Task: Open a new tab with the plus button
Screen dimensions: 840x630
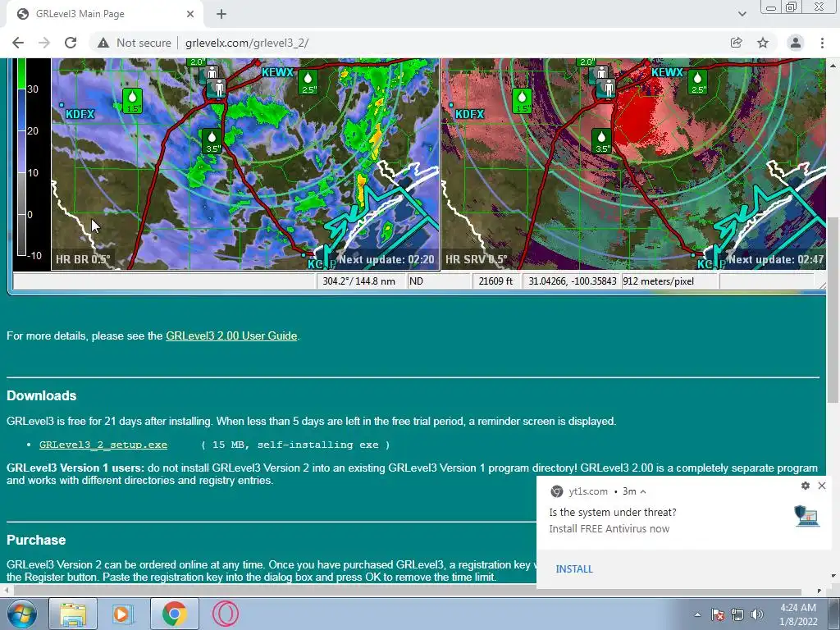Action: click(x=221, y=14)
